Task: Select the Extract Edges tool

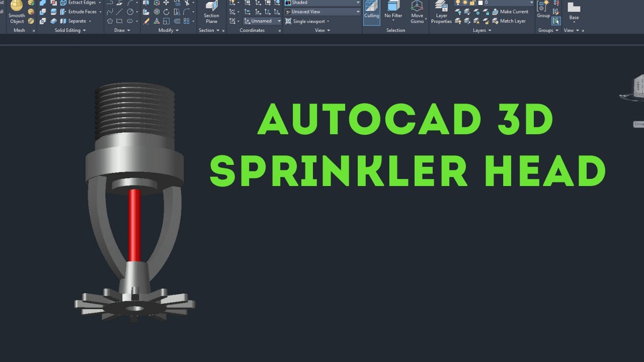Action: (x=78, y=3)
